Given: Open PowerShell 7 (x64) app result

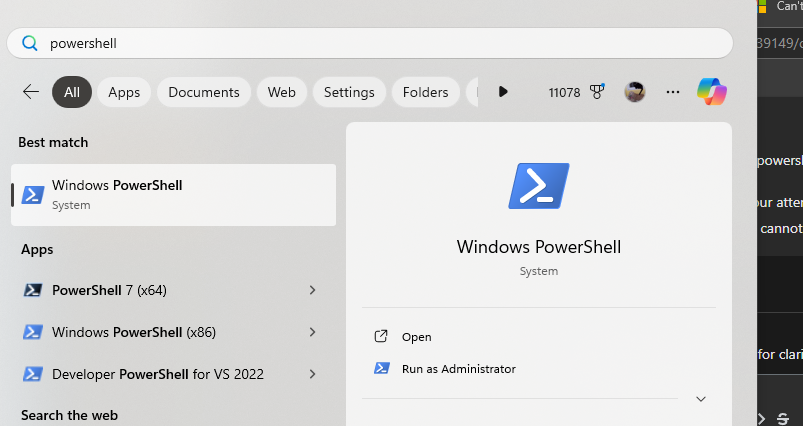Looking at the screenshot, I should click(174, 290).
